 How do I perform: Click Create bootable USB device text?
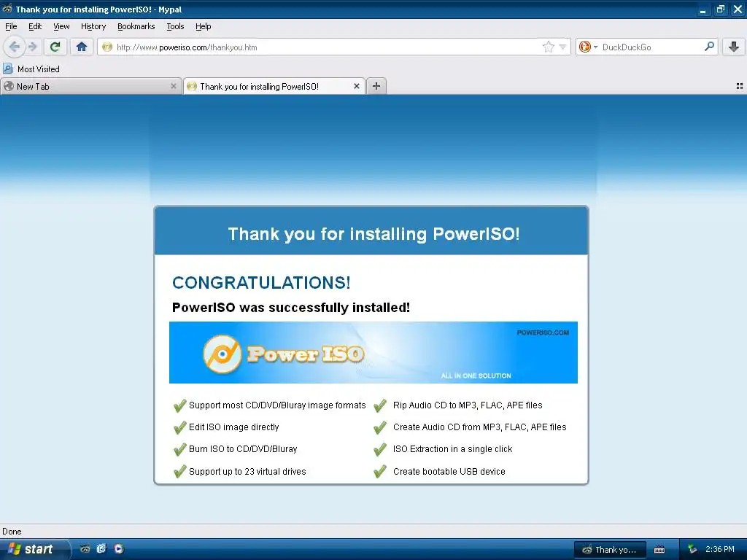(x=449, y=472)
